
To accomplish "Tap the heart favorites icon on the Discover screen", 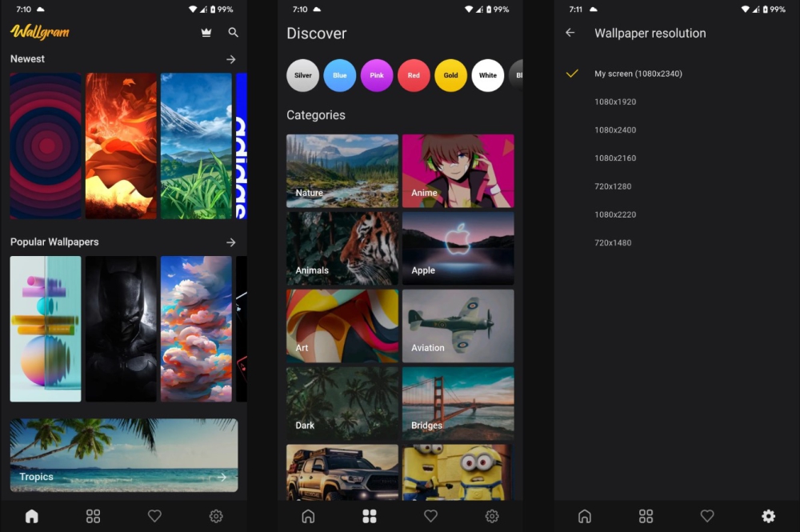I will tap(430, 516).
